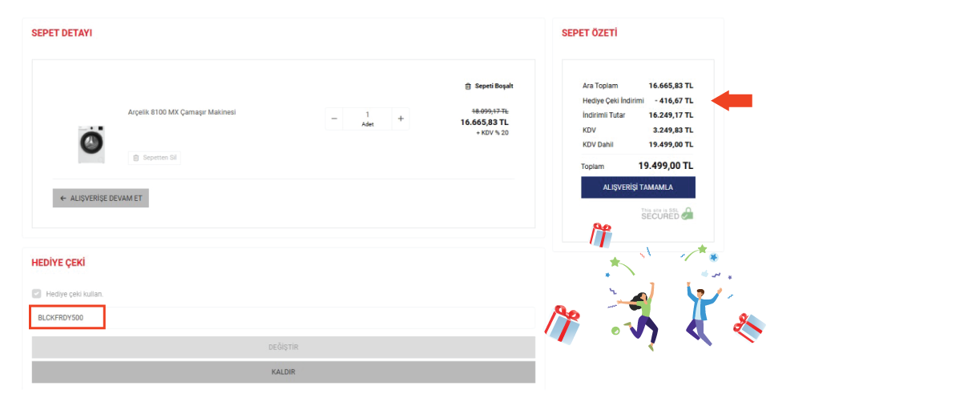Click the BLCKFRDY500 gift code field

(x=68, y=318)
